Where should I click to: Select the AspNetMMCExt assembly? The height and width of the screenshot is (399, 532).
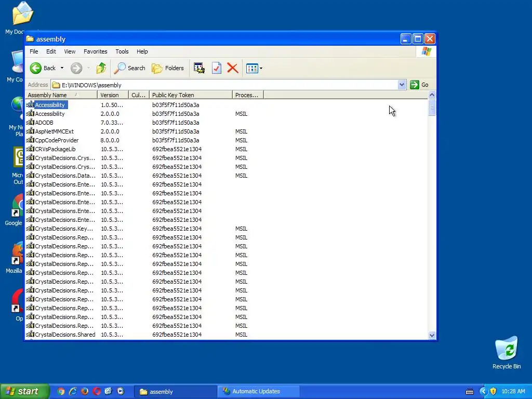pyautogui.click(x=54, y=131)
